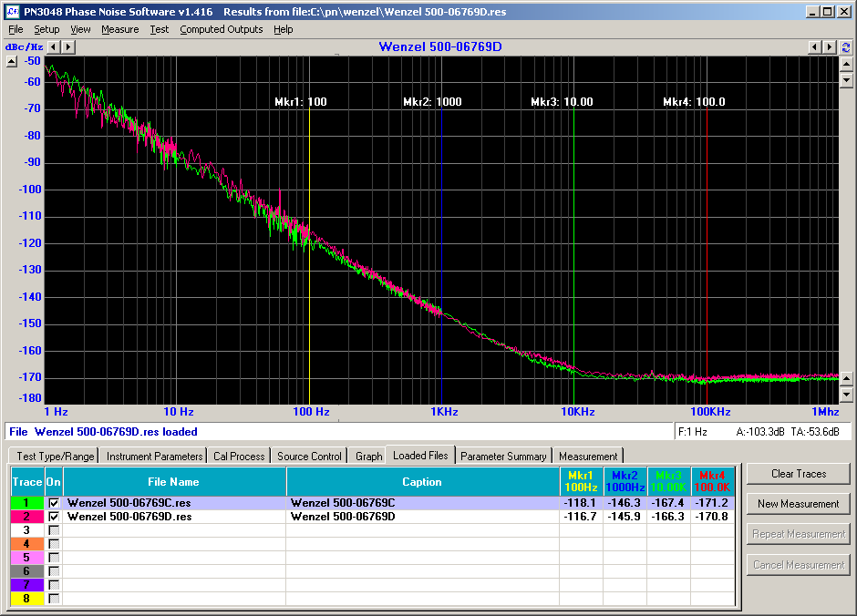This screenshot has width=857, height=616.
Task: Click the Mkr4 value -170.8
Action: 712,517
